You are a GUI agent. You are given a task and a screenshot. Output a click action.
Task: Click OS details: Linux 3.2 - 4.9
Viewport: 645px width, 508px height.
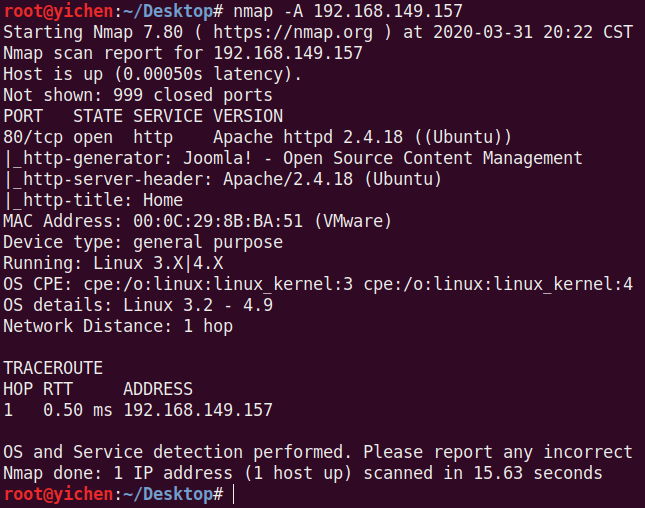(x=138, y=305)
